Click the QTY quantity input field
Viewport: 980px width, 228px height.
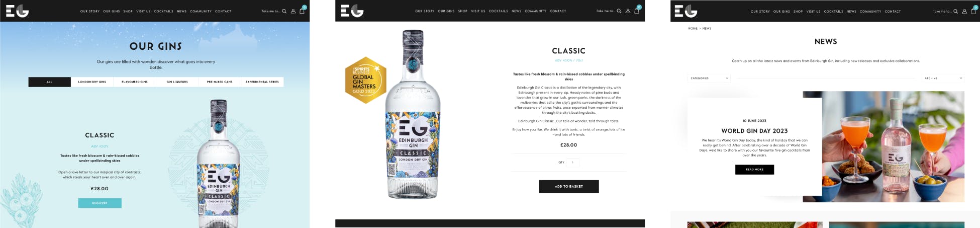pos(572,162)
